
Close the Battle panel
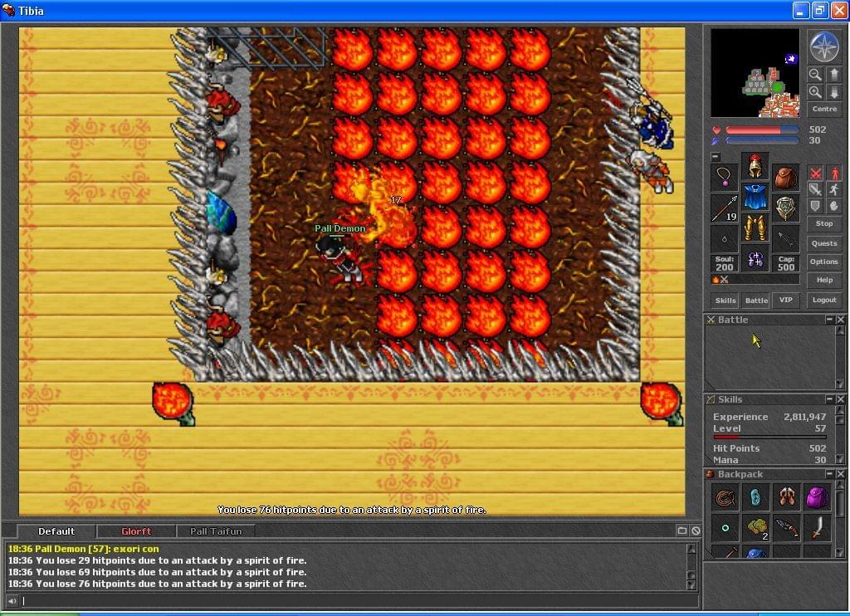840,320
